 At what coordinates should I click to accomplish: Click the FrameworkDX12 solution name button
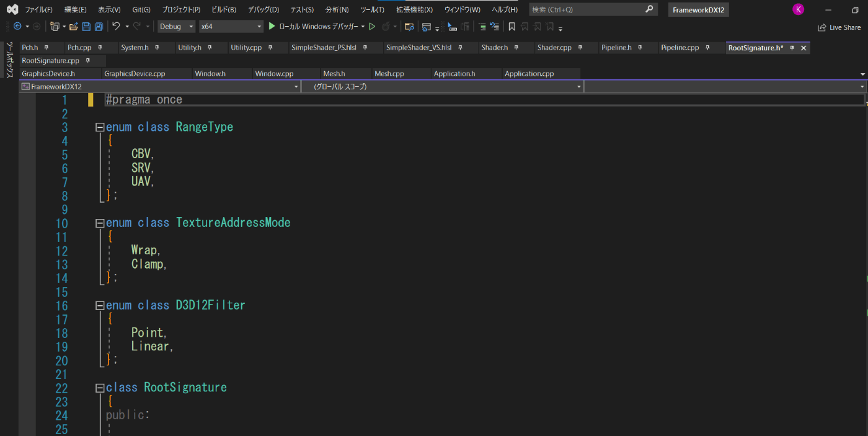[699, 9]
